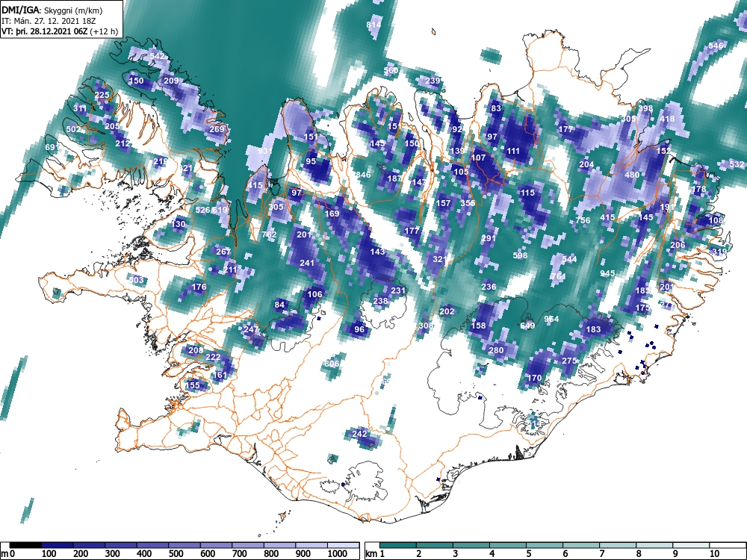Click the visibility value 107

(x=478, y=158)
